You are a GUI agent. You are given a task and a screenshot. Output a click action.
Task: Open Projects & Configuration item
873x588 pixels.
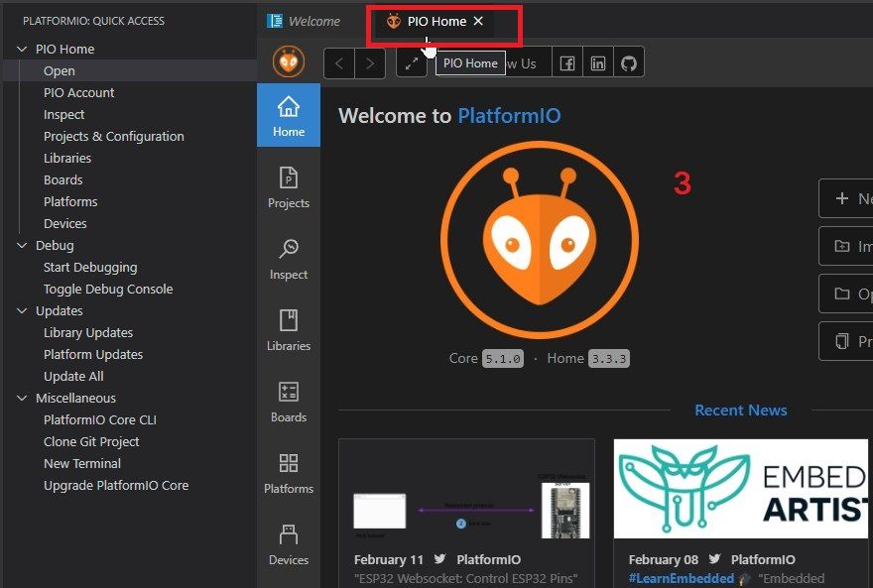pyautogui.click(x=113, y=136)
